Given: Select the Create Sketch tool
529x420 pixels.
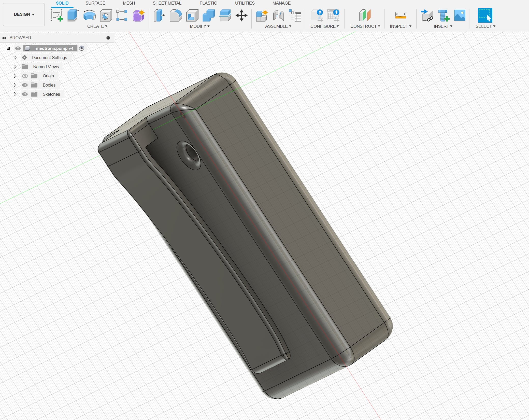Looking at the screenshot, I should pos(57,15).
